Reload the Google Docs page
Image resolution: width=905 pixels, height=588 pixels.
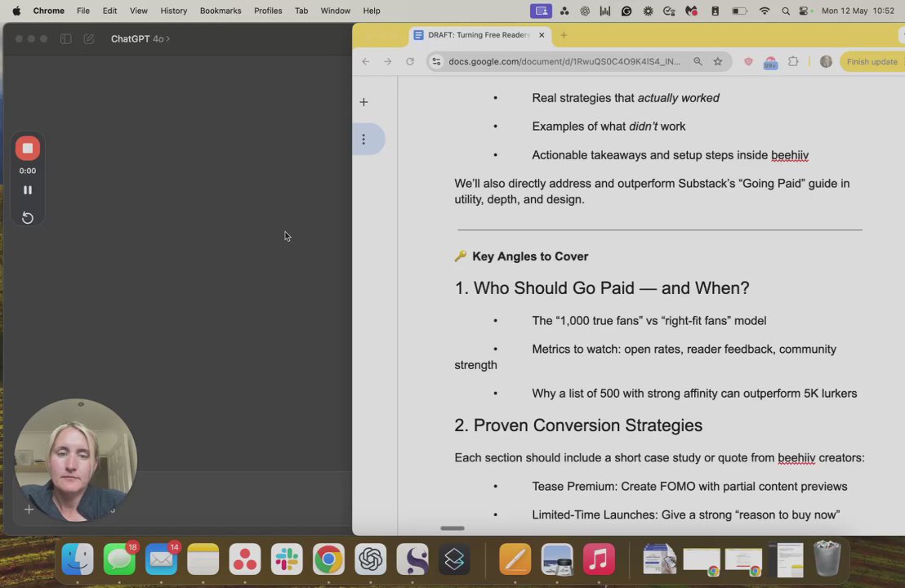(x=410, y=62)
